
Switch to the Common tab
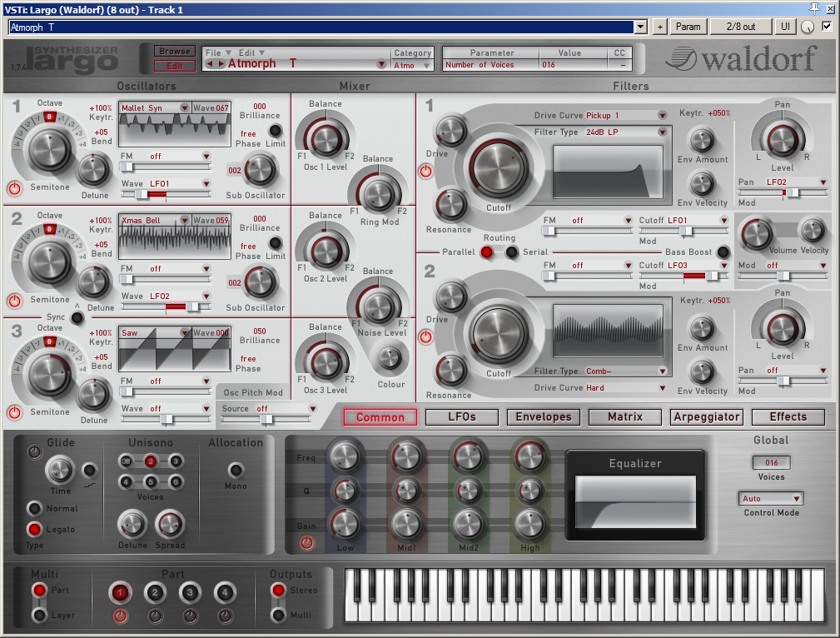click(x=380, y=417)
